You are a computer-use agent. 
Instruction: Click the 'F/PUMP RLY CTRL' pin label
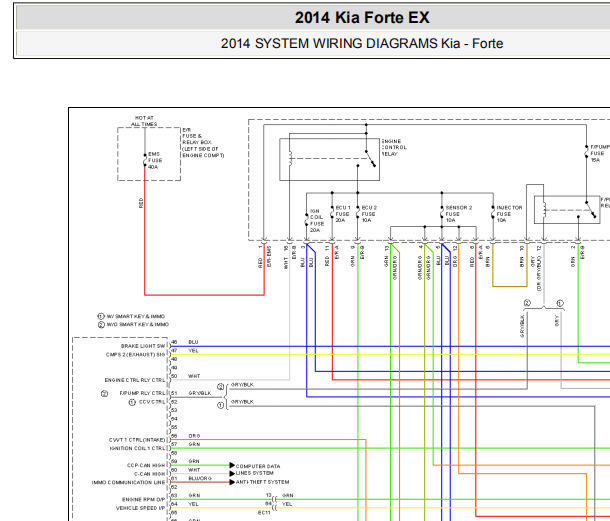click(x=142, y=393)
